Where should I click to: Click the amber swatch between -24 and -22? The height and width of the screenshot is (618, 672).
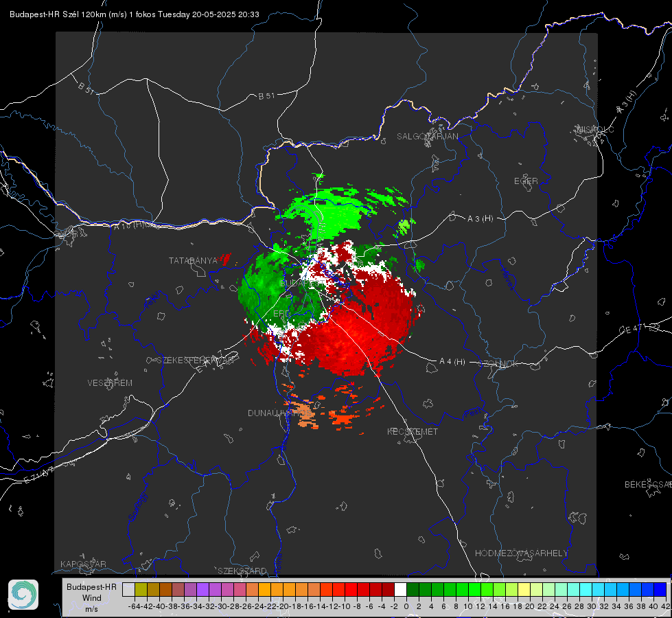click(264, 589)
